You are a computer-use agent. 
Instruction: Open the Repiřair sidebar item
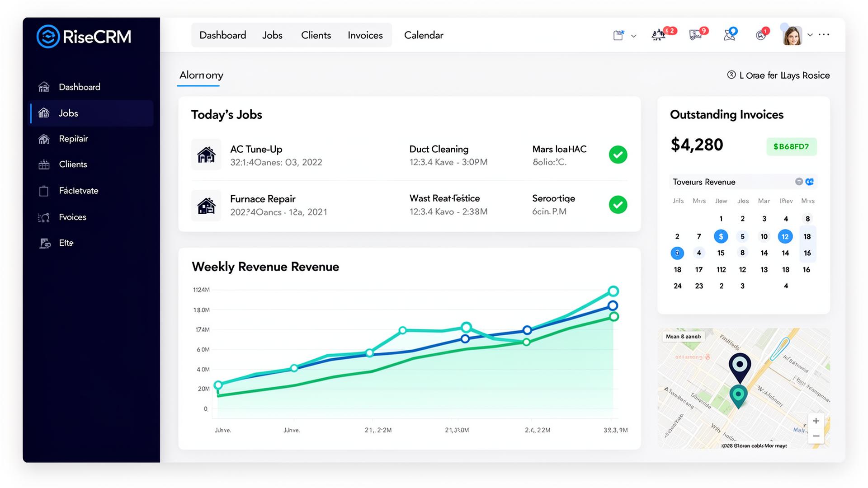74,139
